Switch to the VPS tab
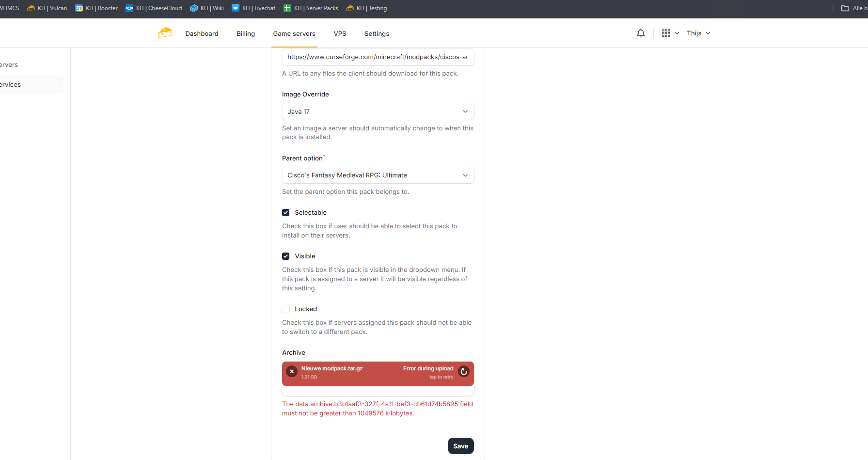This screenshot has width=868, height=460. 340,33
